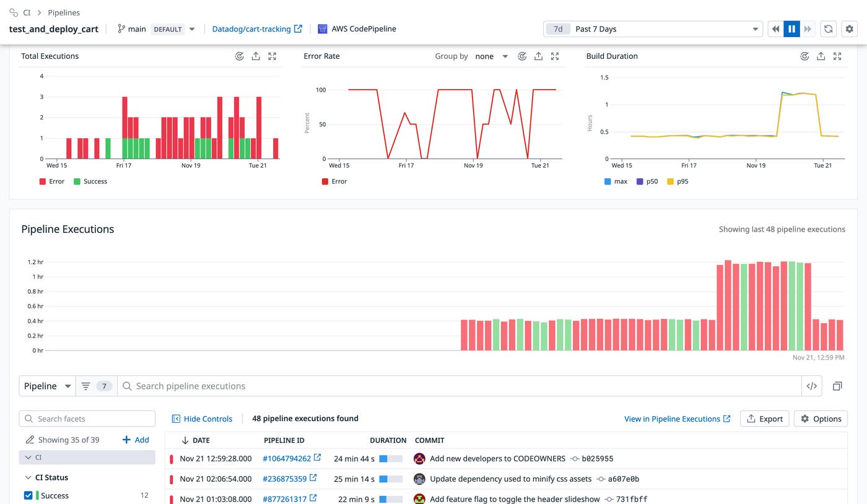Open the View in Pipeline Executions link
The width and height of the screenshot is (867, 504).
pyautogui.click(x=673, y=419)
